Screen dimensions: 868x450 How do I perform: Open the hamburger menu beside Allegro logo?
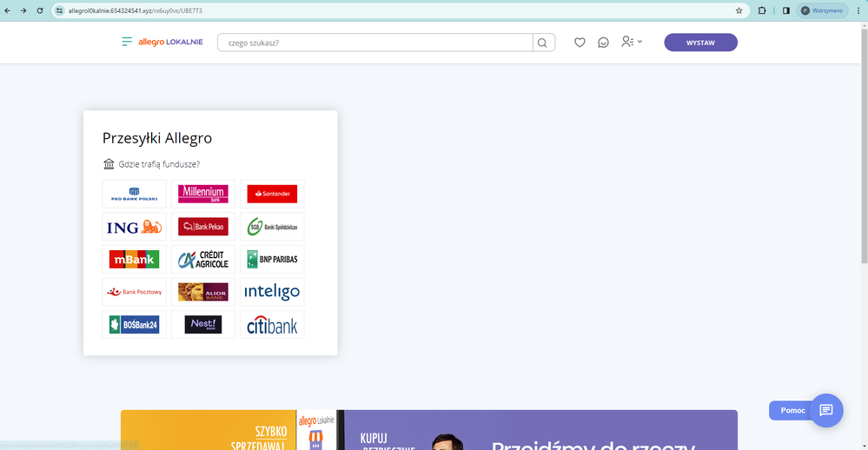pos(127,42)
